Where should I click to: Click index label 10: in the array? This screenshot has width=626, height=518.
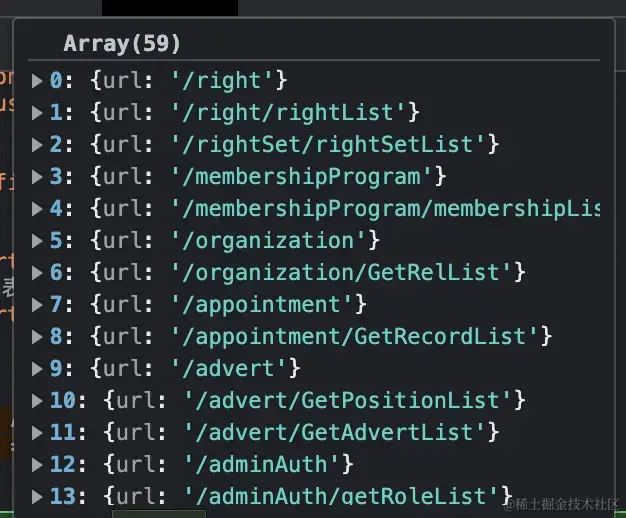68,401
